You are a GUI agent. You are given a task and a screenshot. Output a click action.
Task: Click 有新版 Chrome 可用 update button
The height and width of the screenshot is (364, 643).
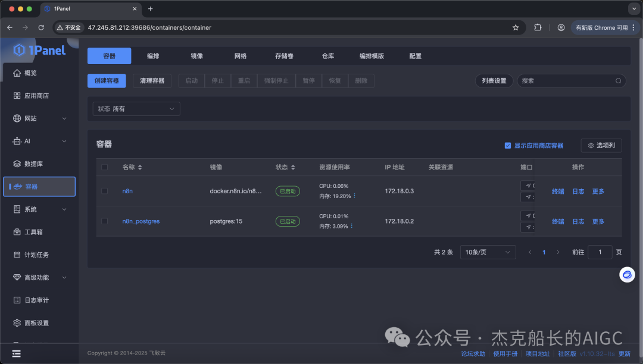[x=605, y=27]
